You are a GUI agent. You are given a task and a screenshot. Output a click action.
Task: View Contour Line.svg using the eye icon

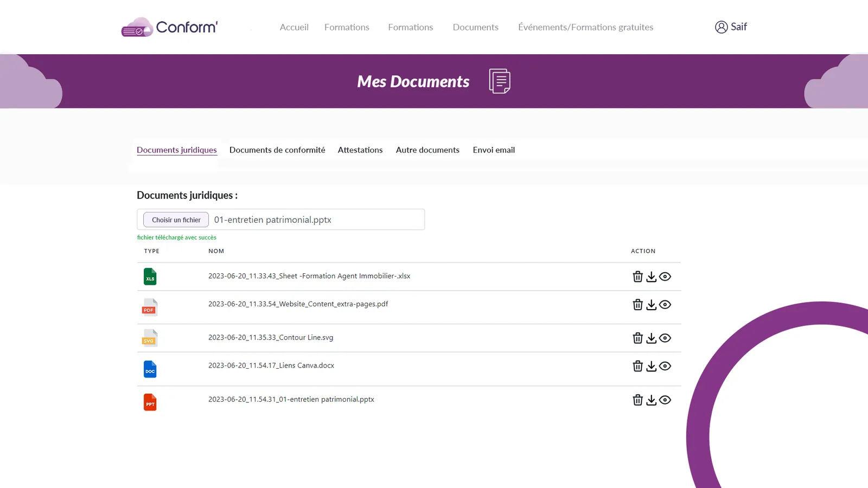tap(665, 338)
